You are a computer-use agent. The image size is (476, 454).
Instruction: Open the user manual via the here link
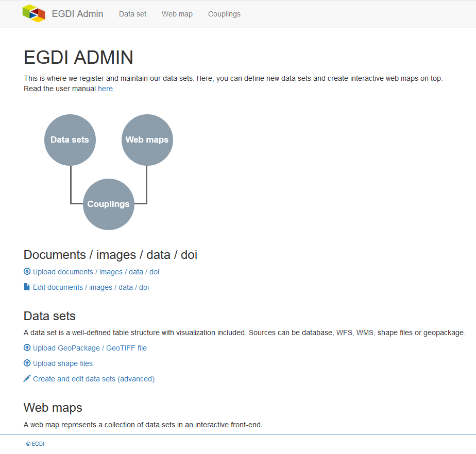(x=105, y=89)
